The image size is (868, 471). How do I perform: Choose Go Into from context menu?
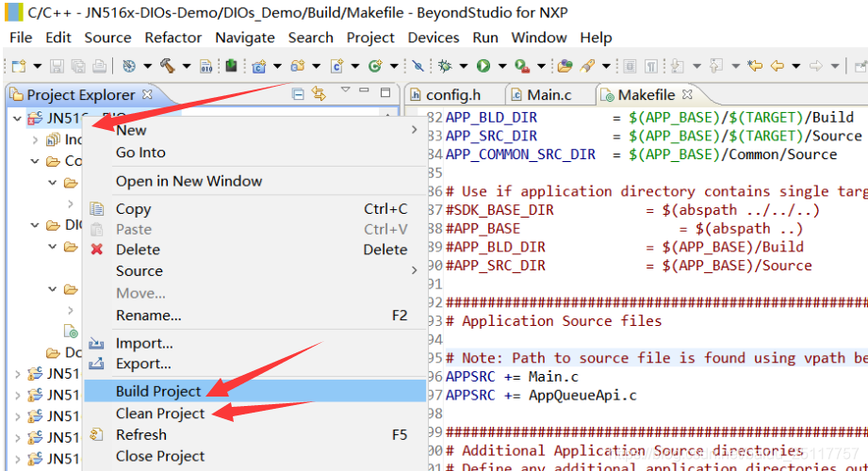255,153
